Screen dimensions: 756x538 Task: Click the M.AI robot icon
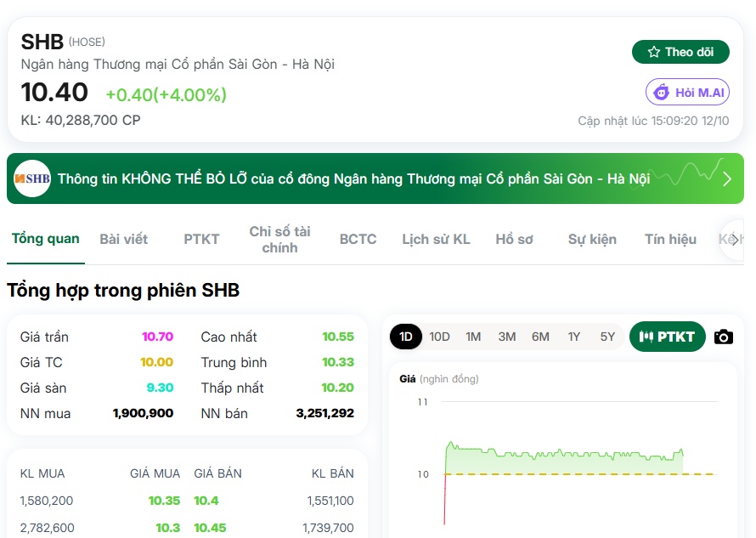click(661, 92)
